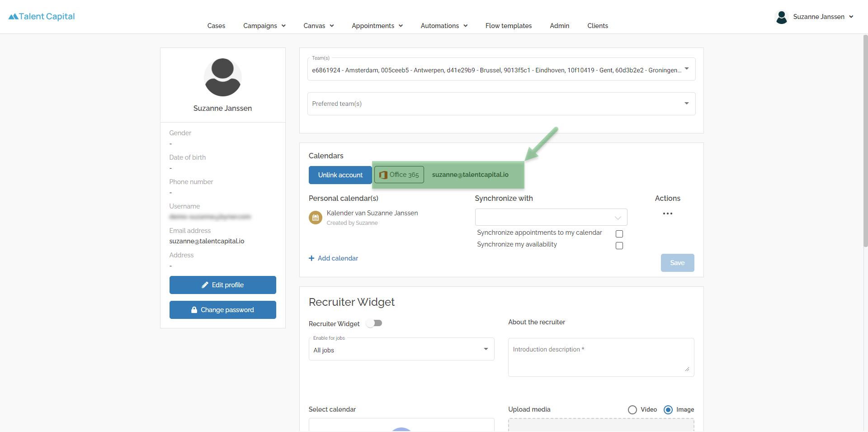This screenshot has height=432, width=868.
Task: Toggle the Recruiter Widget switch
Action: click(x=374, y=323)
